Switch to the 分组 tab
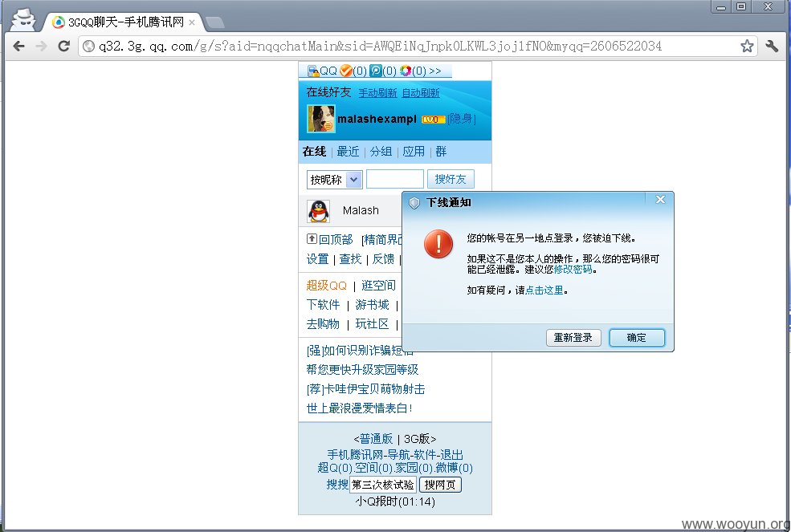Viewport: 791px width, 532px height. 381,152
